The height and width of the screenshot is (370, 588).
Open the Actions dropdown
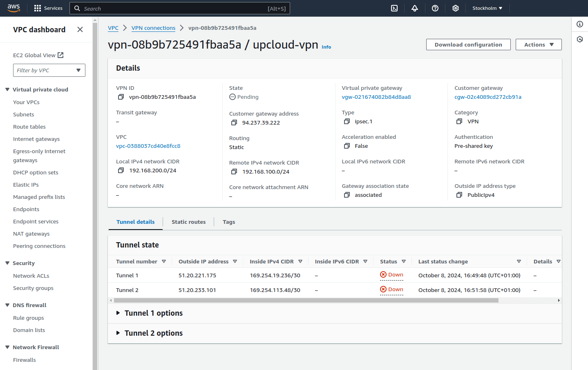pyautogui.click(x=539, y=45)
